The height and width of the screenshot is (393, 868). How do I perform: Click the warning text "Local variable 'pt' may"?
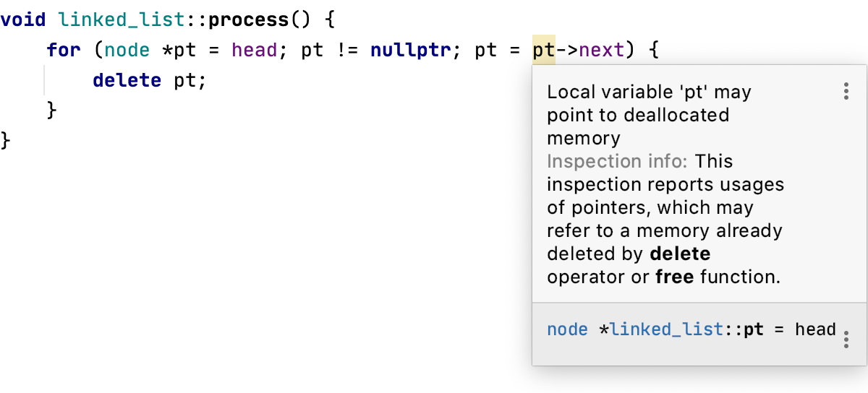(x=649, y=92)
